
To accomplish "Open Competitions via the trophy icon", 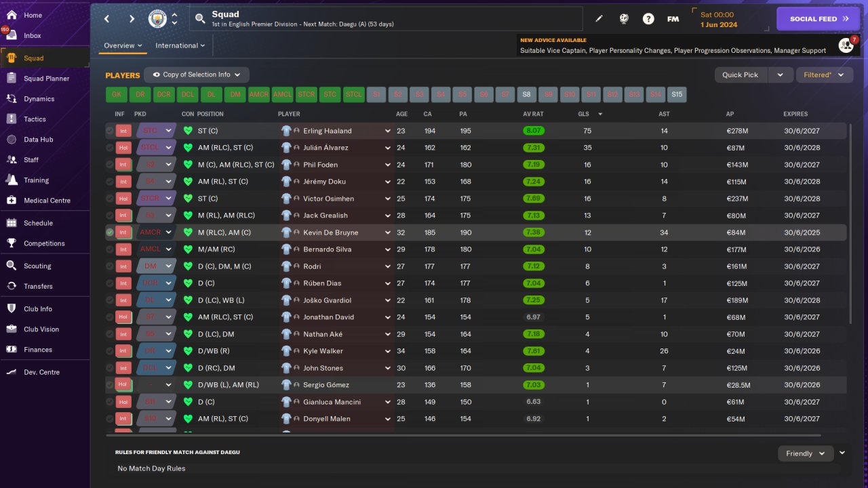I will click(12, 243).
